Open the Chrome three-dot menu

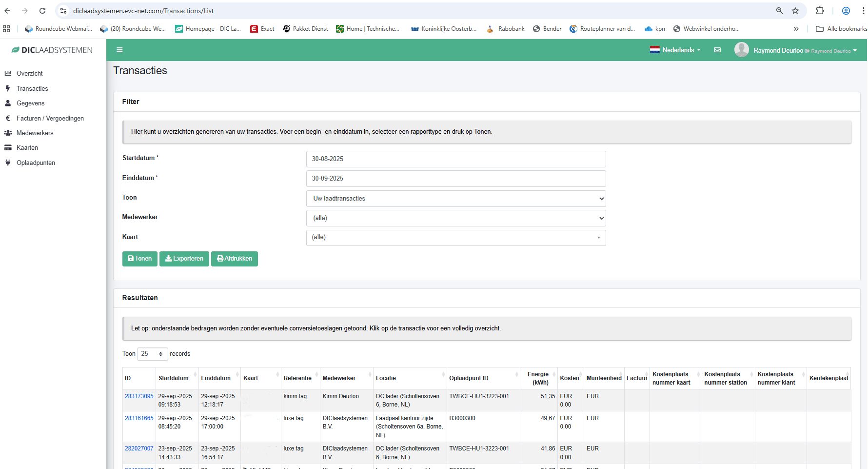pyautogui.click(x=863, y=11)
